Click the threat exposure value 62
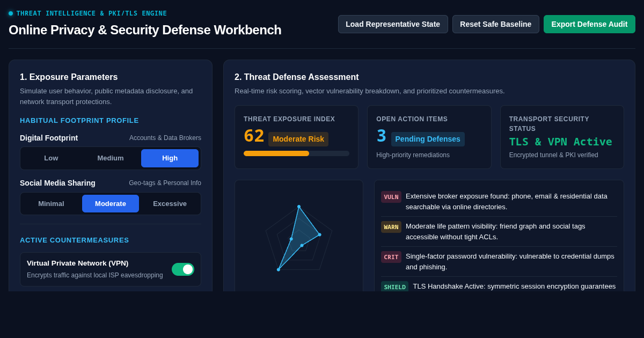644x338 pixels. 254,136
